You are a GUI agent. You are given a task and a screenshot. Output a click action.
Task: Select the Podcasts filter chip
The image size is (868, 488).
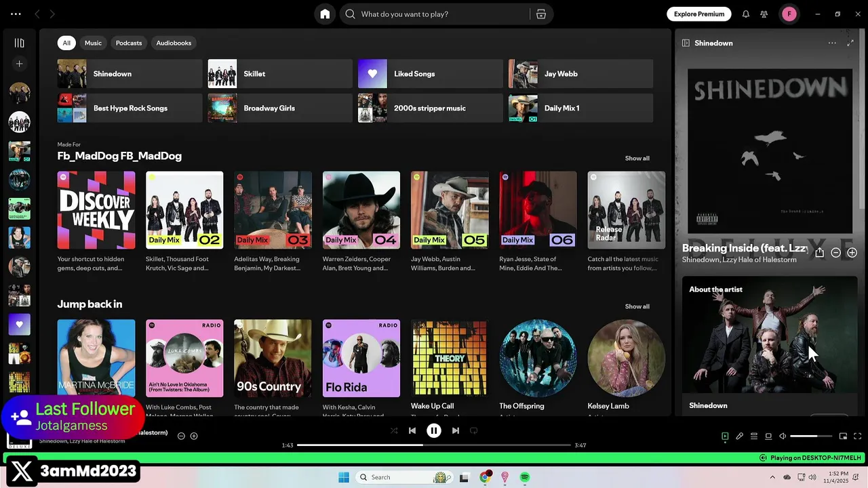pos(129,43)
